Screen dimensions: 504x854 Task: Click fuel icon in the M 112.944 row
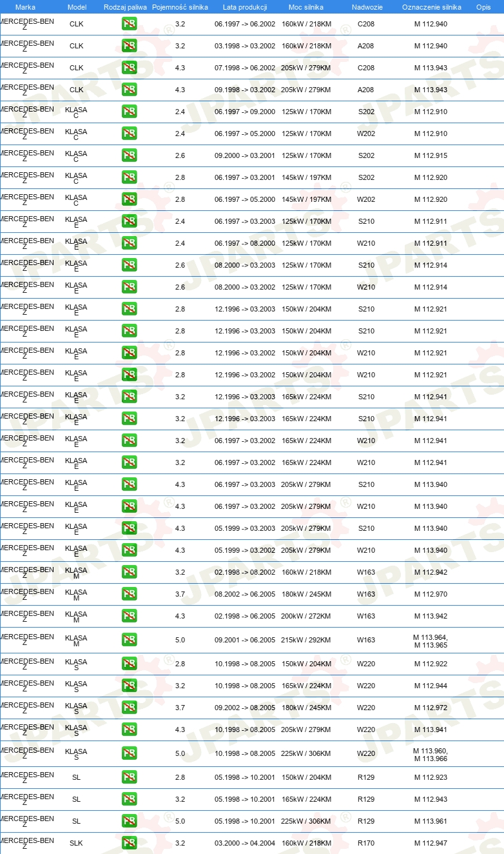point(130,686)
